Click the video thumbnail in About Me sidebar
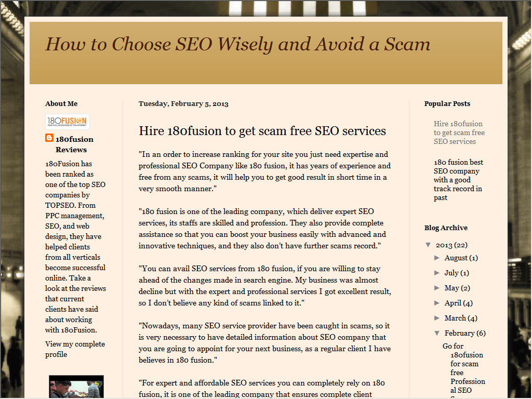This screenshot has height=399, width=532. point(76,387)
